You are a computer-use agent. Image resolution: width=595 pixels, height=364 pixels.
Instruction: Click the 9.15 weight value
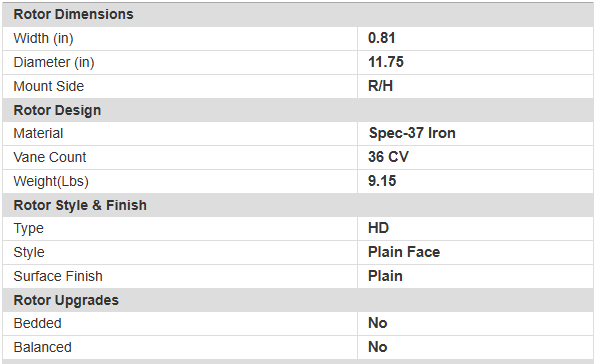pyautogui.click(x=382, y=181)
